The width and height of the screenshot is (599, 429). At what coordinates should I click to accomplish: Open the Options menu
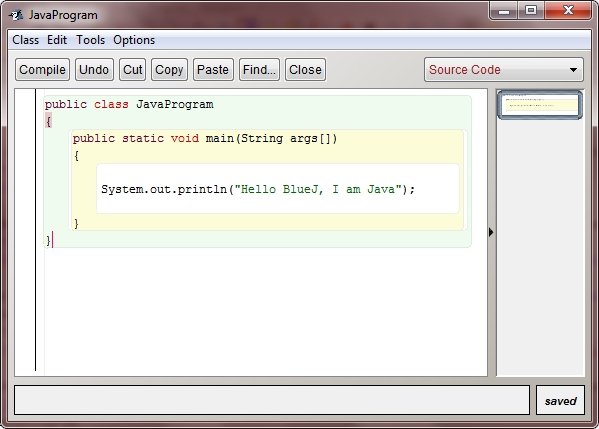click(x=134, y=40)
